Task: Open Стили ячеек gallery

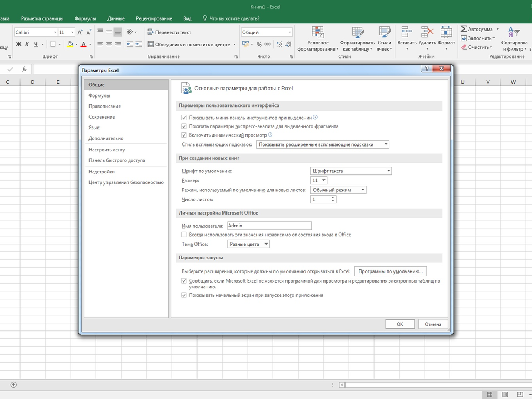Action: [385, 39]
